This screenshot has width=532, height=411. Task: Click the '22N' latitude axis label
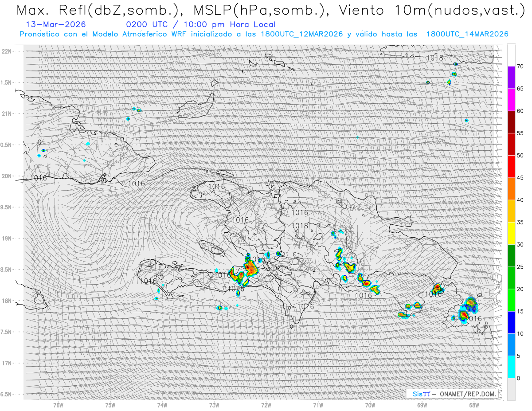point(7,51)
